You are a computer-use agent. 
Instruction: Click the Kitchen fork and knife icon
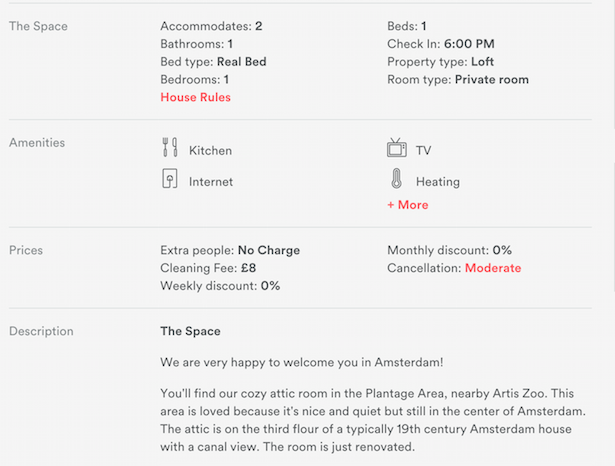point(170,147)
